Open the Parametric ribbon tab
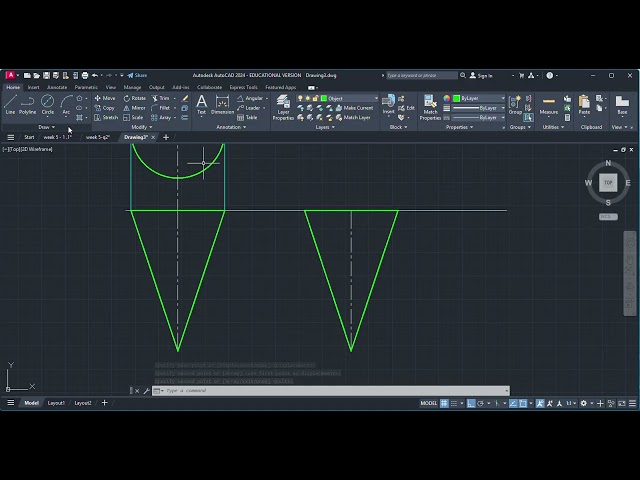 (x=86, y=87)
